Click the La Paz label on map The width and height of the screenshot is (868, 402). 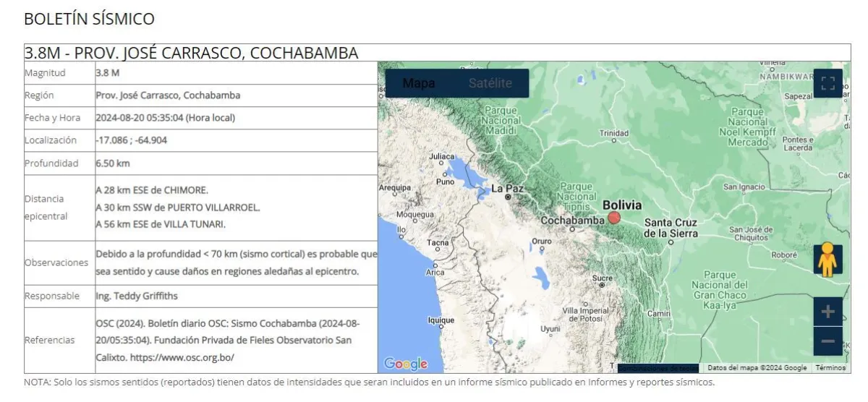(x=507, y=189)
